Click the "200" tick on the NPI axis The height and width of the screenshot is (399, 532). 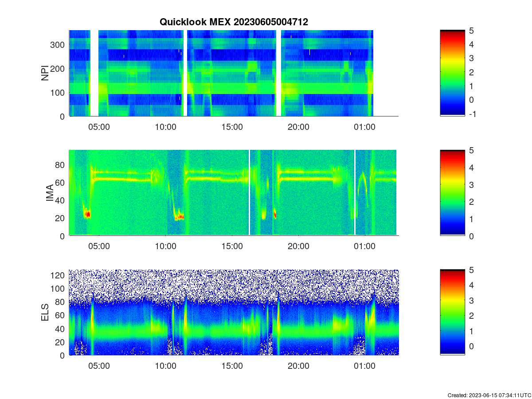tap(58, 69)
